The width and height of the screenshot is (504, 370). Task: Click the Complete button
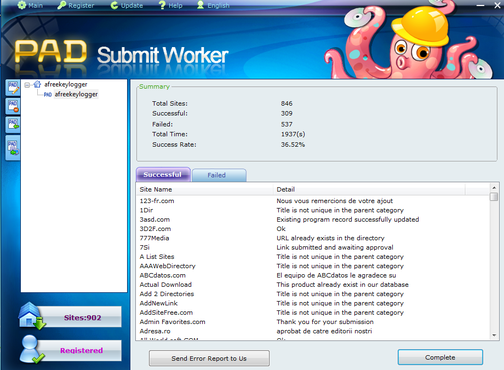point(440,357)
